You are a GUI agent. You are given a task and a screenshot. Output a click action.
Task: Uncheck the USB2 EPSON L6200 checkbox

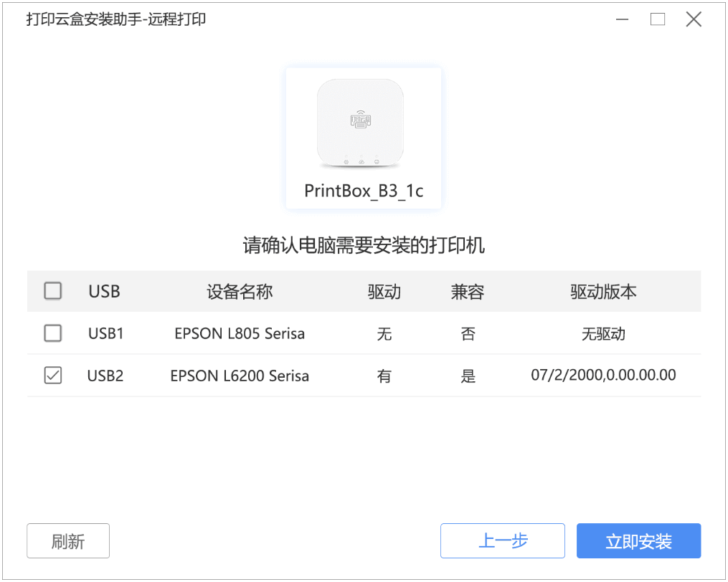[53, 376]
